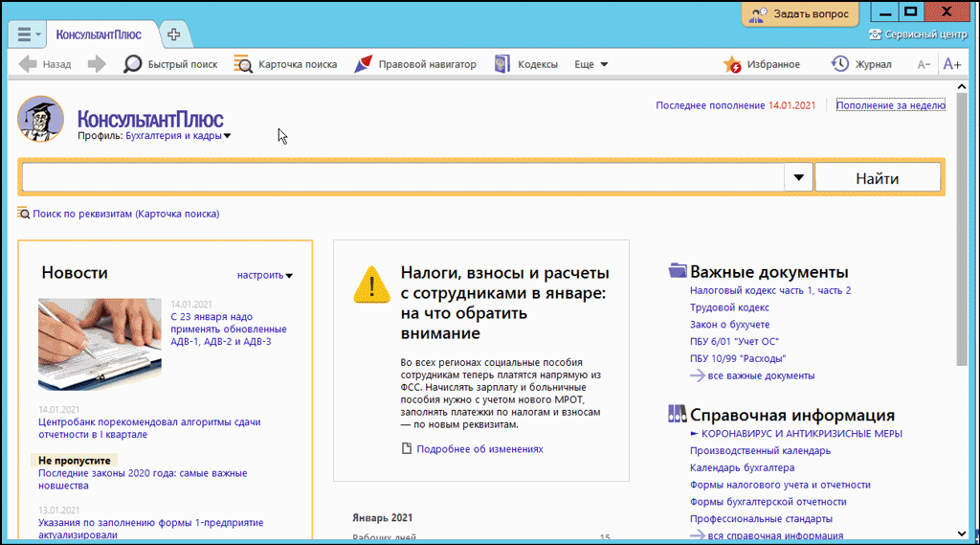Open КОРОНАВИРУС И АНТИКРИЗИСНЫЕ МЕРЫ link

point(802,434)
